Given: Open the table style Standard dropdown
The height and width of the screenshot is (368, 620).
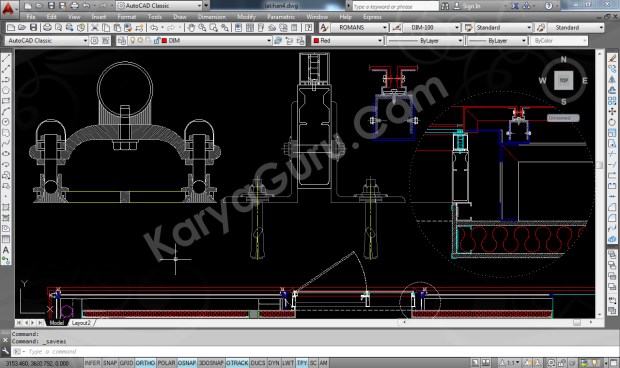Looking at the screenshot, I should point(529,28).
